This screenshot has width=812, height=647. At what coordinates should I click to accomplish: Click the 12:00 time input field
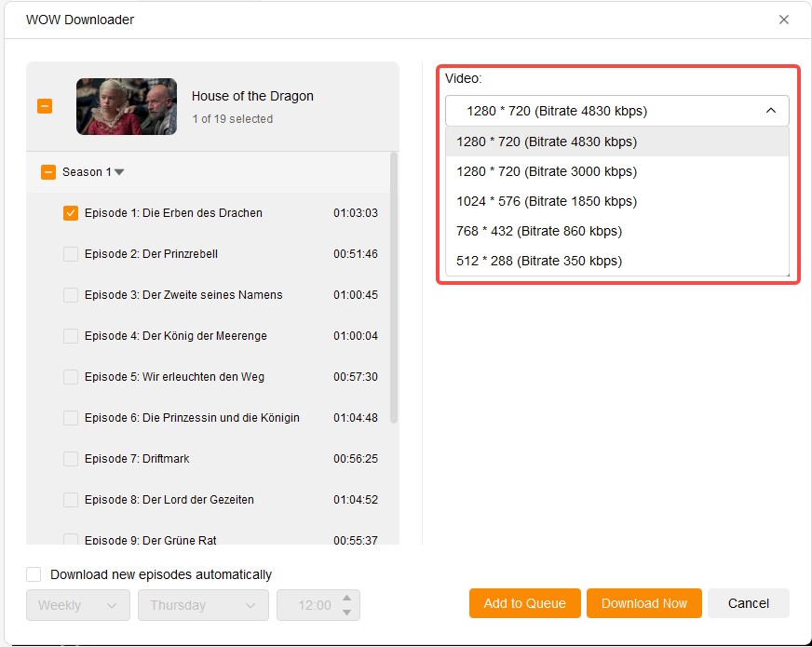click(315, 604)
